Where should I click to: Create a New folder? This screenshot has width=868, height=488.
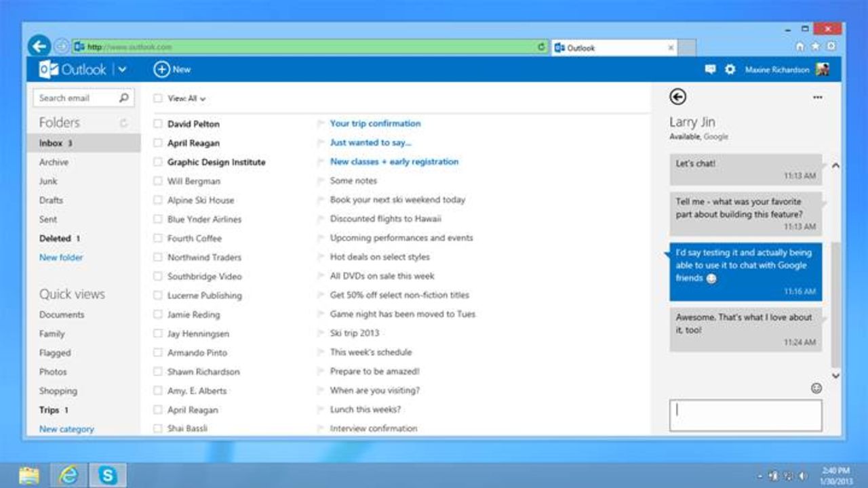click(x=60, y=257)
